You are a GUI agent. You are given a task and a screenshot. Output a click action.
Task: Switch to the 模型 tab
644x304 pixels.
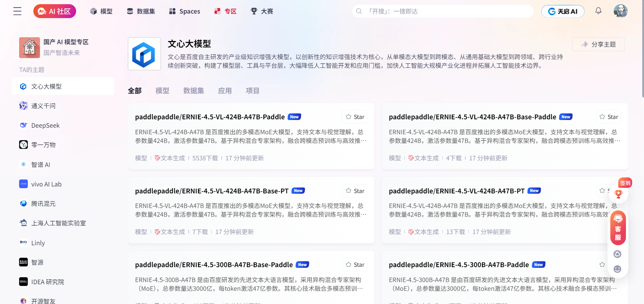click(x=162, y=91)
